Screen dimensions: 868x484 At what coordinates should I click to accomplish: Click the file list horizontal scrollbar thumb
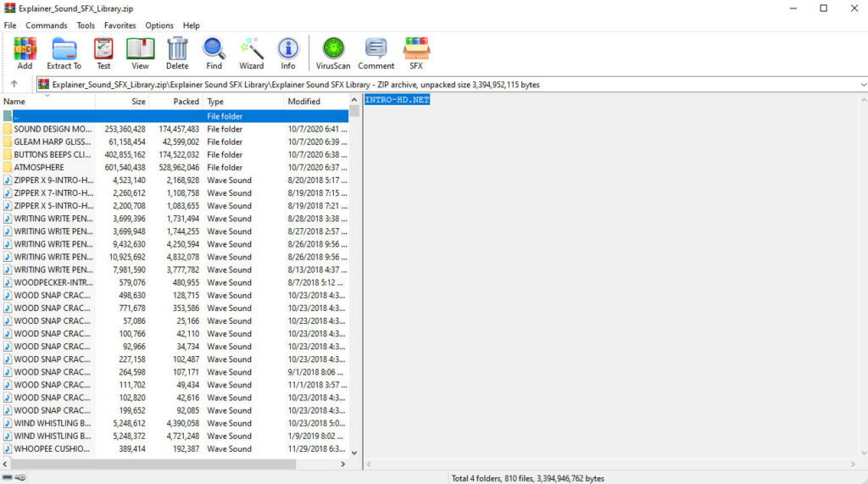coord(153,464)
